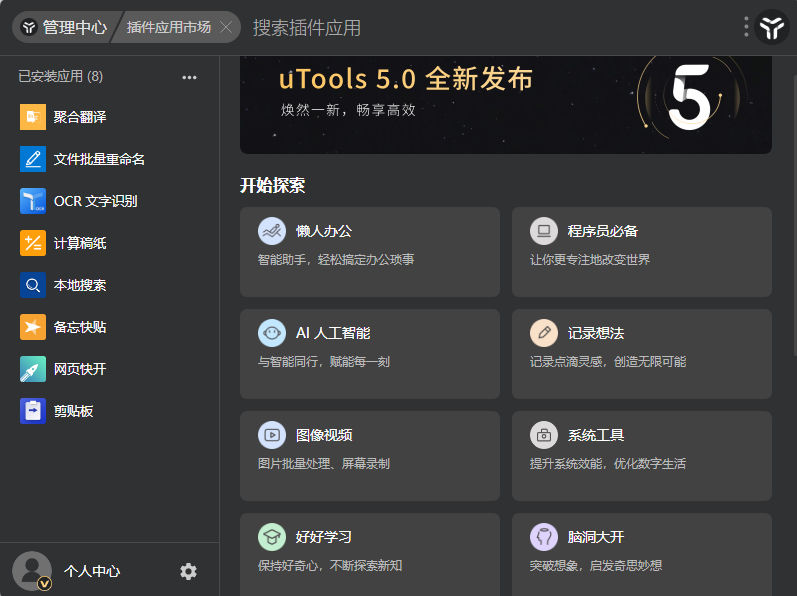
Task: Open the 系统工具 category card
Action: click(642, 456)
